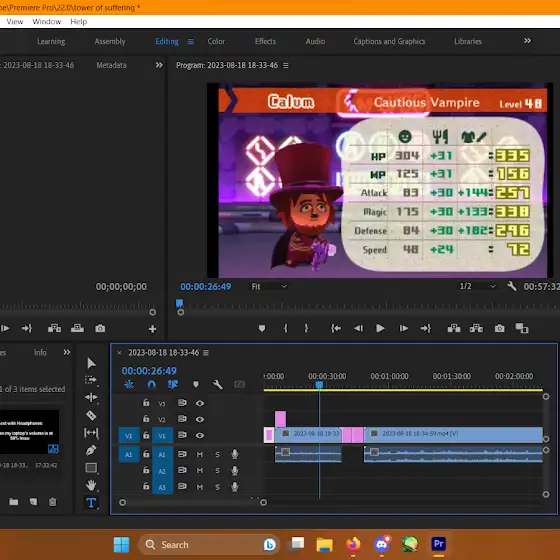Select the Ripple Edit tool

pyautogui.click(x=91, y=398)
